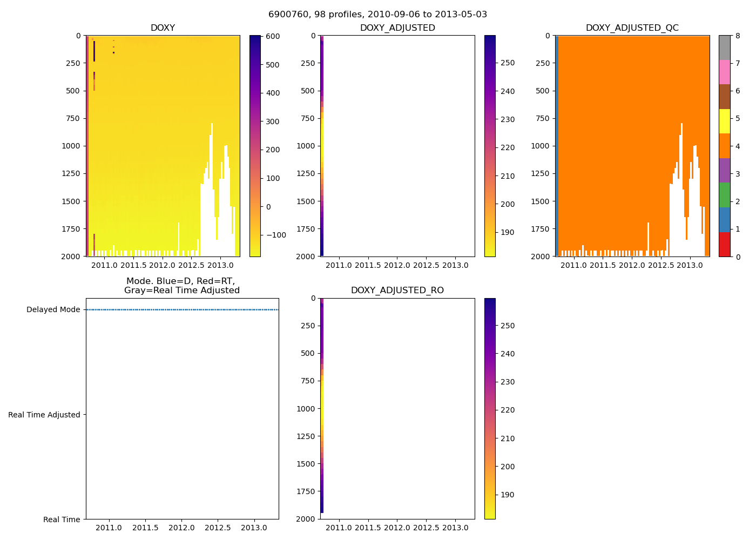Image resolution: width=756 pixels, height=540 pixels.
Task: Click the 'Delayed Mode' y-axis label
Action: 53,309
